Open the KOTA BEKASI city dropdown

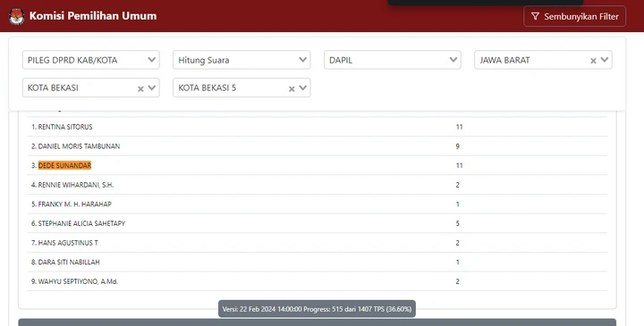point(90,88)
